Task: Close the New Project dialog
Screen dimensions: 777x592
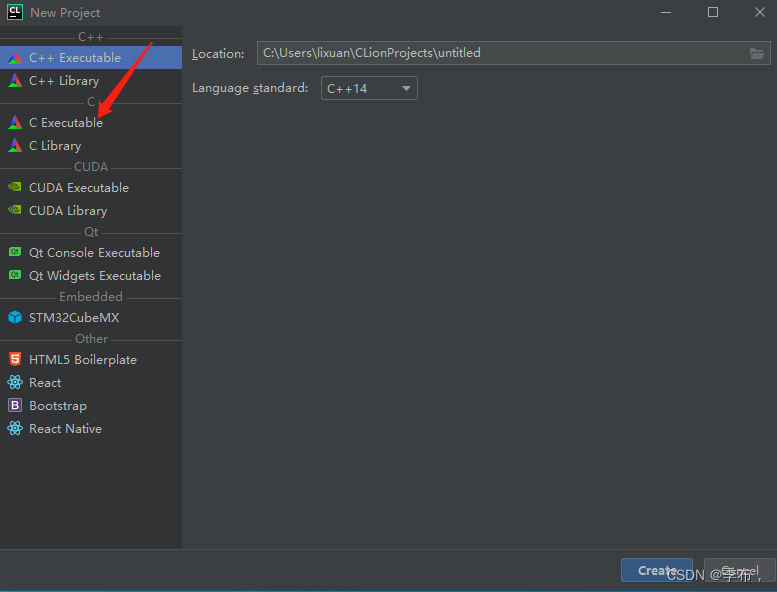Action: pyautogui.click(x=760, y=12)
